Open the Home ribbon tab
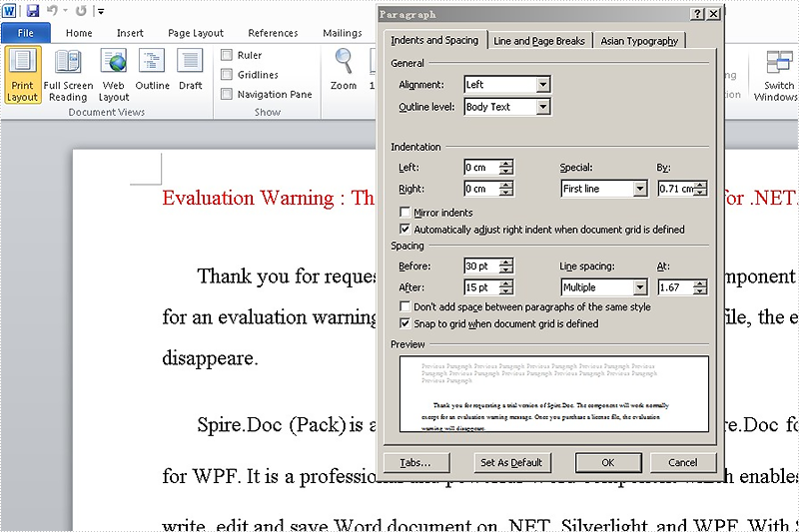799x532 pixels. [x=79, y=33]
